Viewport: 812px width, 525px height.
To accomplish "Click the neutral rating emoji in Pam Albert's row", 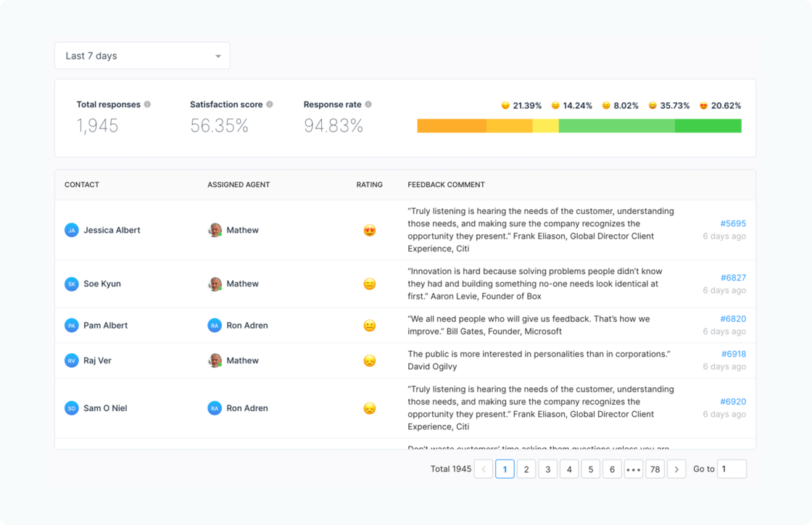I will click(x=369, y=325).
